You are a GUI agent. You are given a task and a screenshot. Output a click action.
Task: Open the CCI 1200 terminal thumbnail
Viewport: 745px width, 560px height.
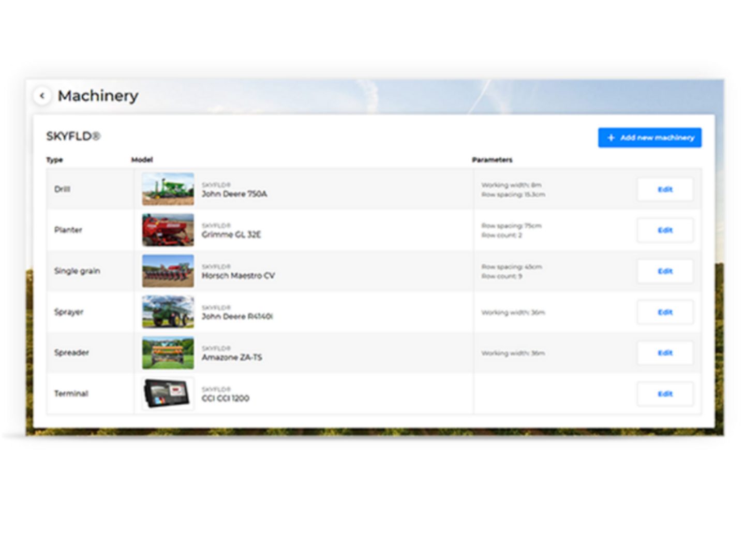click(x=168, y=393)
